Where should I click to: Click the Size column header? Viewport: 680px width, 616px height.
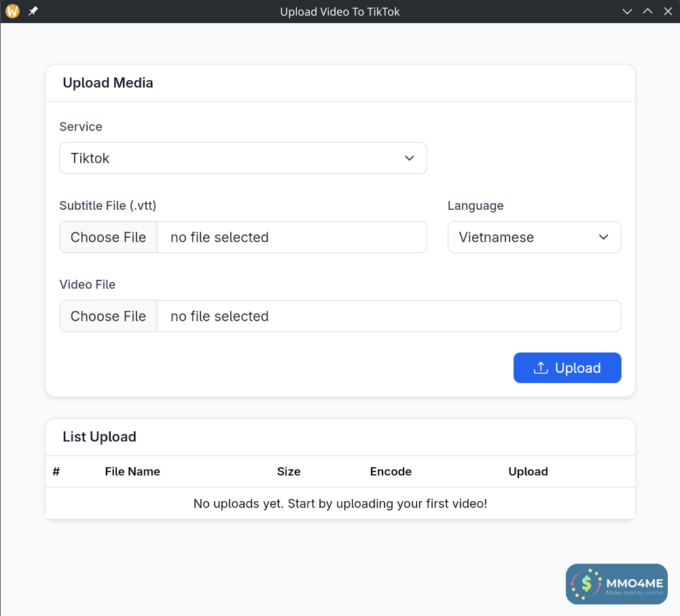[x=289, y=471]
